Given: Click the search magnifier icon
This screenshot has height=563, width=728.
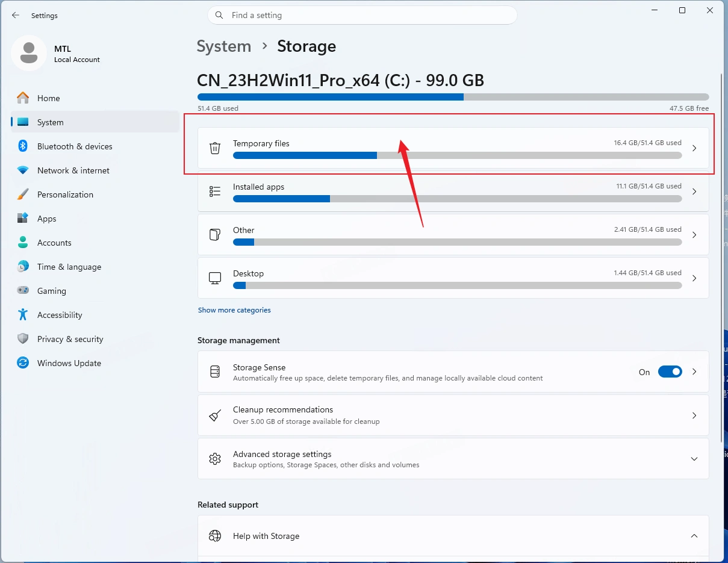Looking at the screenshot, I should [x=219, y=15].
